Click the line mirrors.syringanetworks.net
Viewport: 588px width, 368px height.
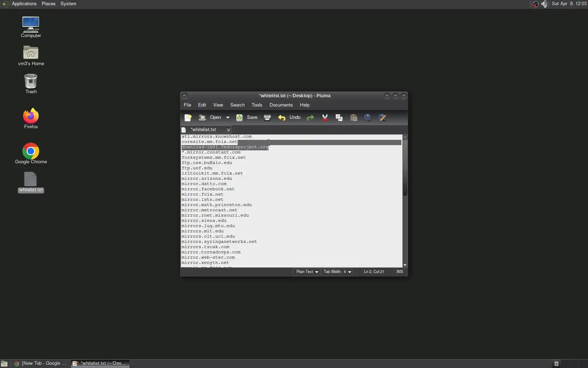tap(219, 242)
